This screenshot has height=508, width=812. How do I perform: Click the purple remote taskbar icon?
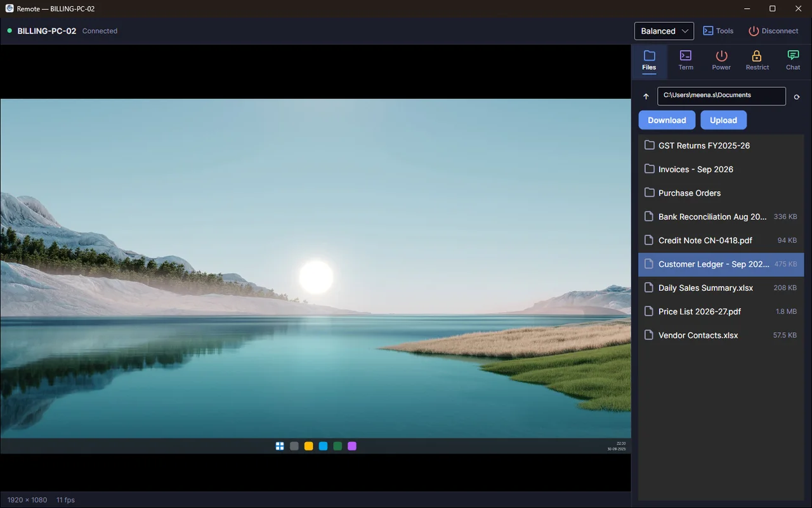[x=352, y=446]
